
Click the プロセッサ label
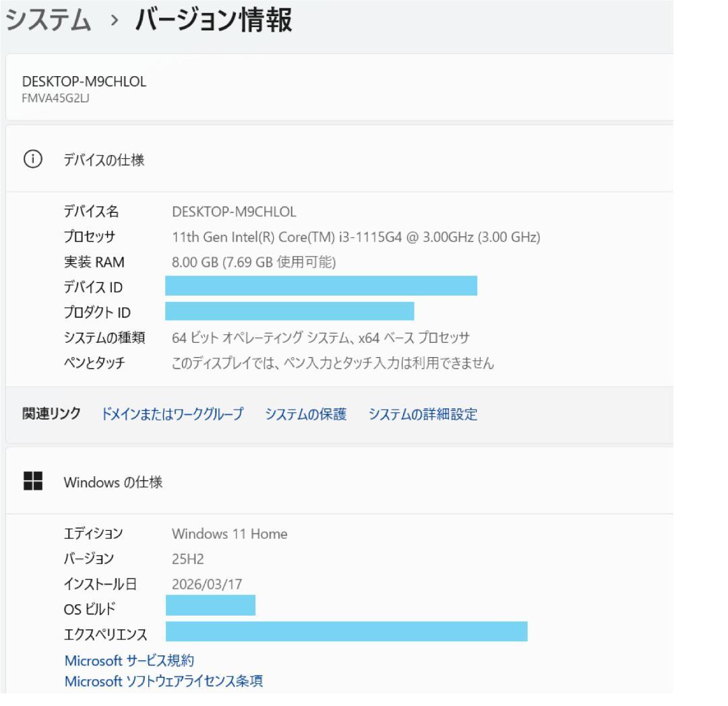click(x=90, y=237)
